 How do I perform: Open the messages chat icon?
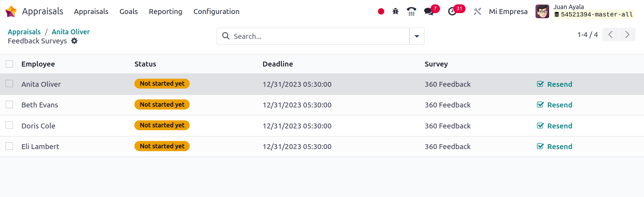pyautogui.click(x=429, y=12)
